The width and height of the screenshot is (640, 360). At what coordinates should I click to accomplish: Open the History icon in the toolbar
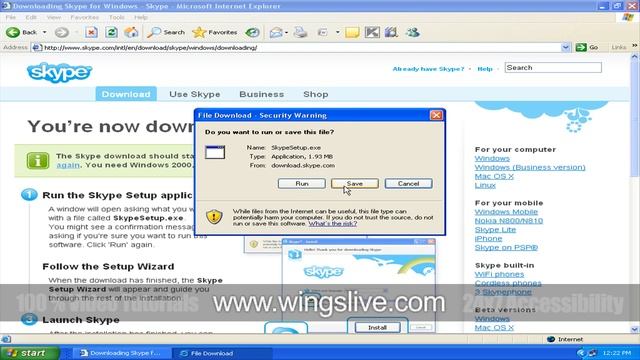click(253, 32)
